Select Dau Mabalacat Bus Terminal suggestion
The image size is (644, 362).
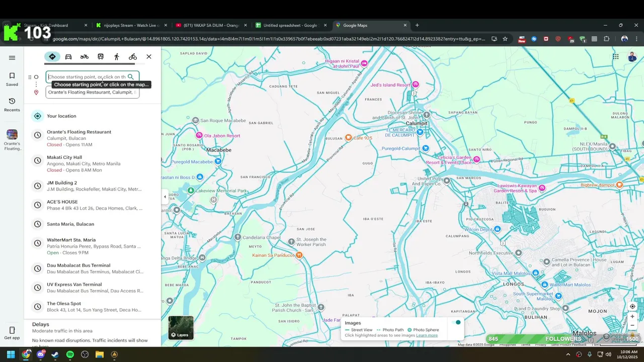pyautogui.click(x=93, y=268)
